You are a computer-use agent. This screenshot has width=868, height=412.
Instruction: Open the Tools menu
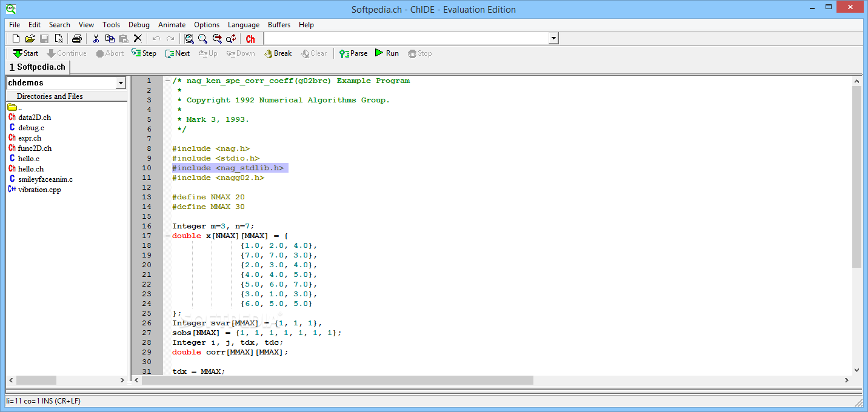(x=112, y=25)
